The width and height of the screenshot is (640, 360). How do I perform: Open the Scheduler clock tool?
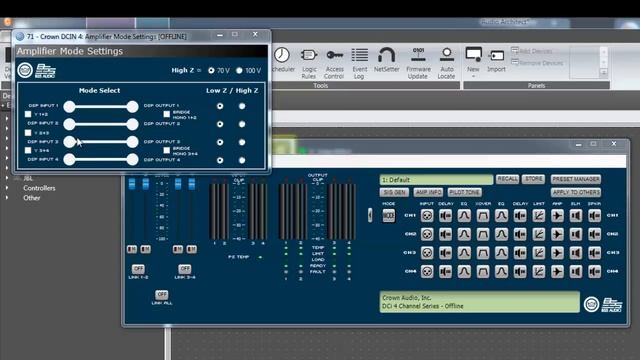282,60
